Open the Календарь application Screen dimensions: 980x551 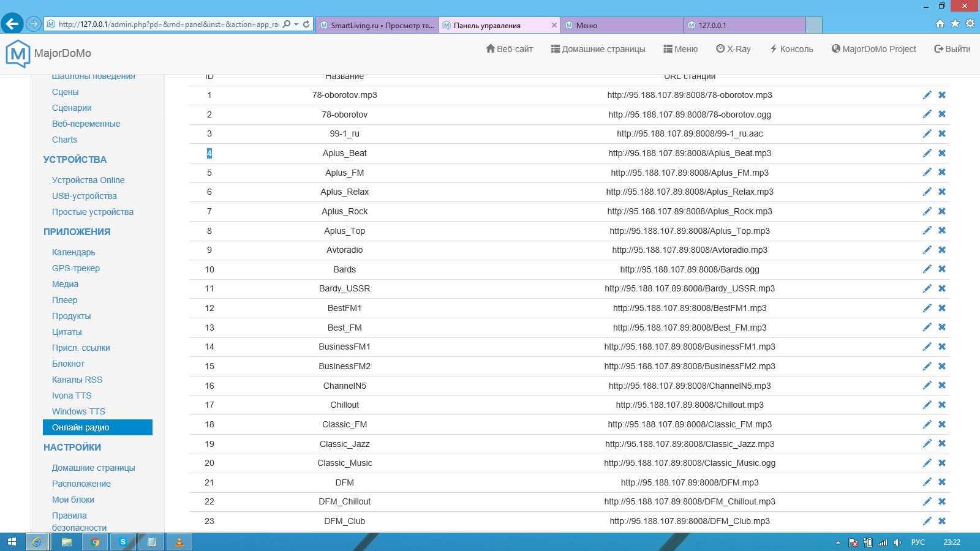[x=73, y=252]
